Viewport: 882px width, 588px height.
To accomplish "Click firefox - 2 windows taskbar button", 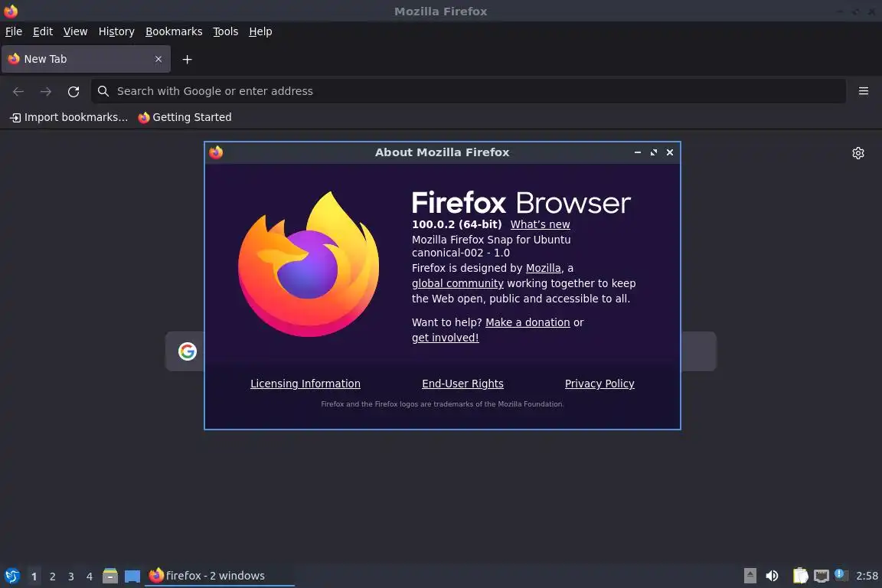I will pyautogui.click(x=220, y=576).
